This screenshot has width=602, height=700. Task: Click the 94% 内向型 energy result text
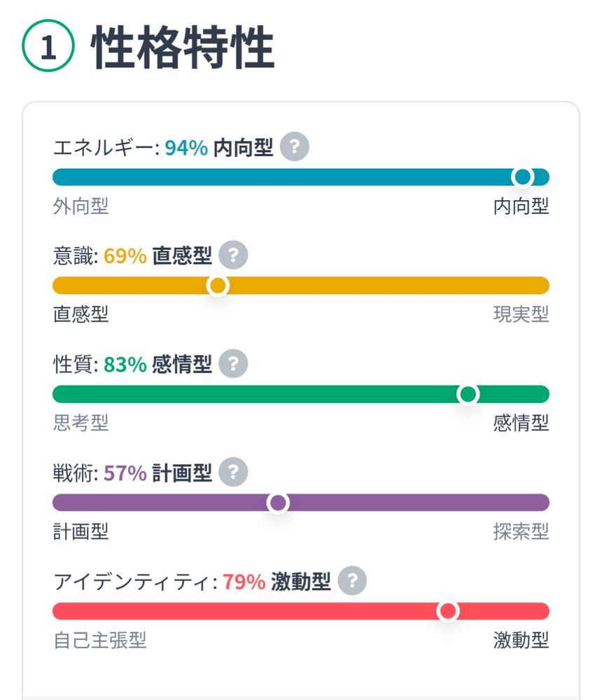pyautogui.click(x=219, y=148)
